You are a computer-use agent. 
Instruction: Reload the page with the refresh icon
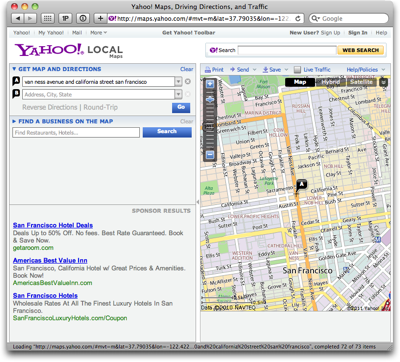click(x=298, y=18)
